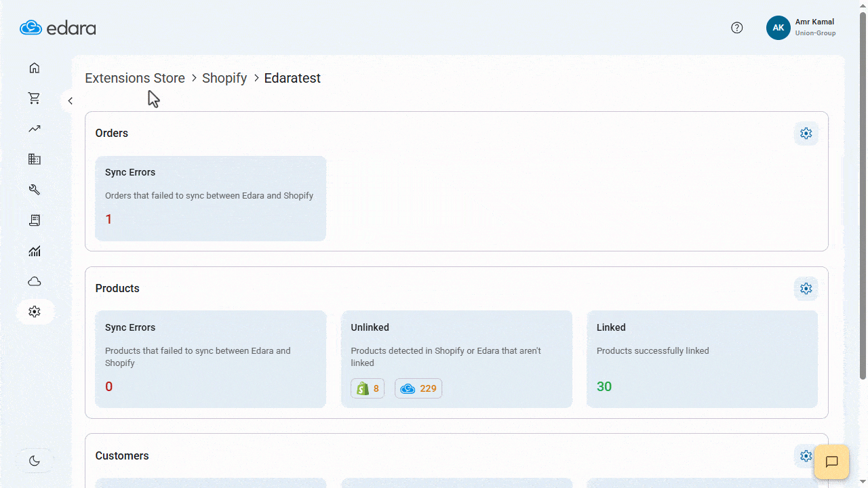Click the Union-Group company label
The image size is (868, 488).
815,33
